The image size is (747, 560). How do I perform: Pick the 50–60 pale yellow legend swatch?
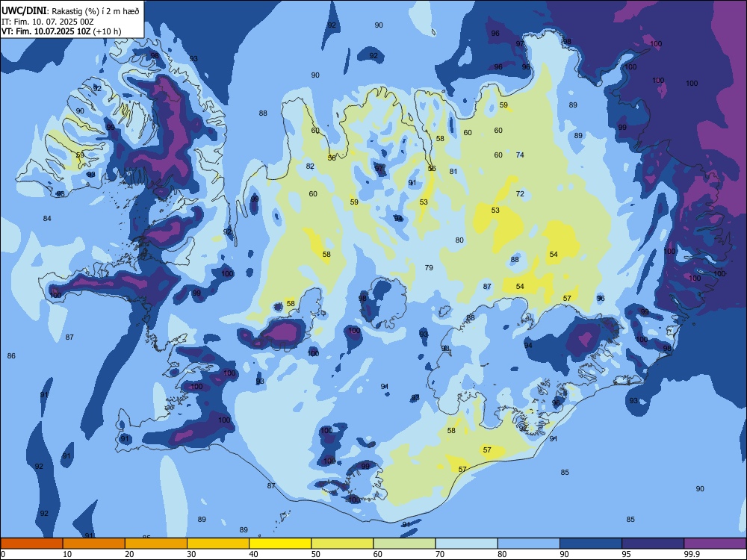point(342,544)
